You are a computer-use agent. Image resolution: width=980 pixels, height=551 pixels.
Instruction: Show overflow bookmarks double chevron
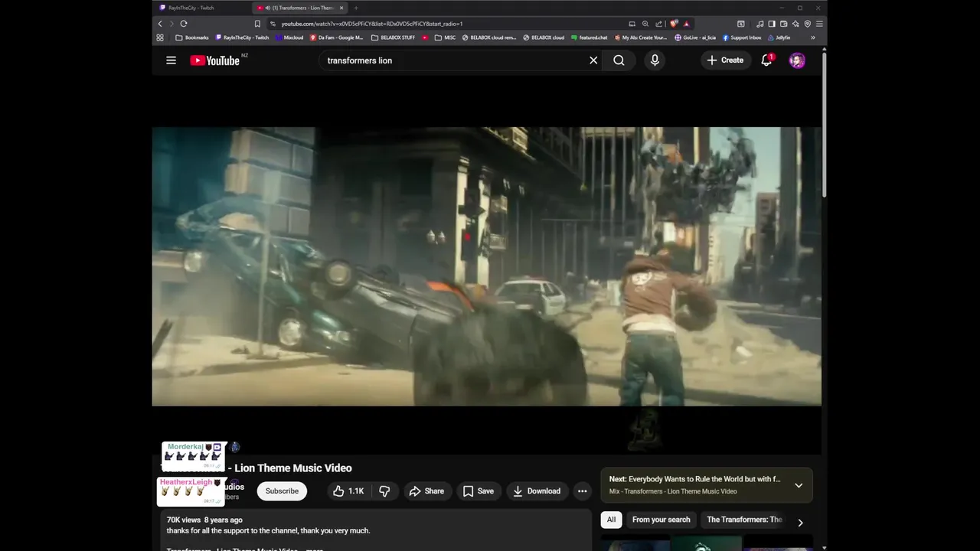click(x=812, y=37)
